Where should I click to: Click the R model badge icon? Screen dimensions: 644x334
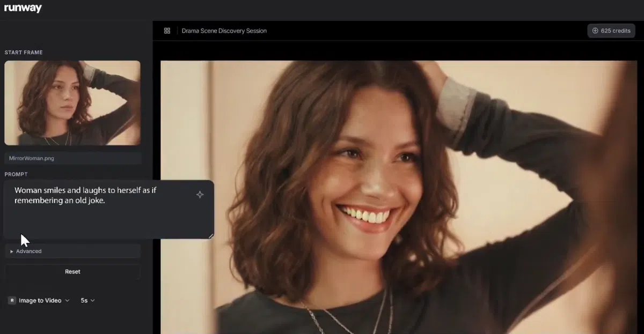point(12,301)
